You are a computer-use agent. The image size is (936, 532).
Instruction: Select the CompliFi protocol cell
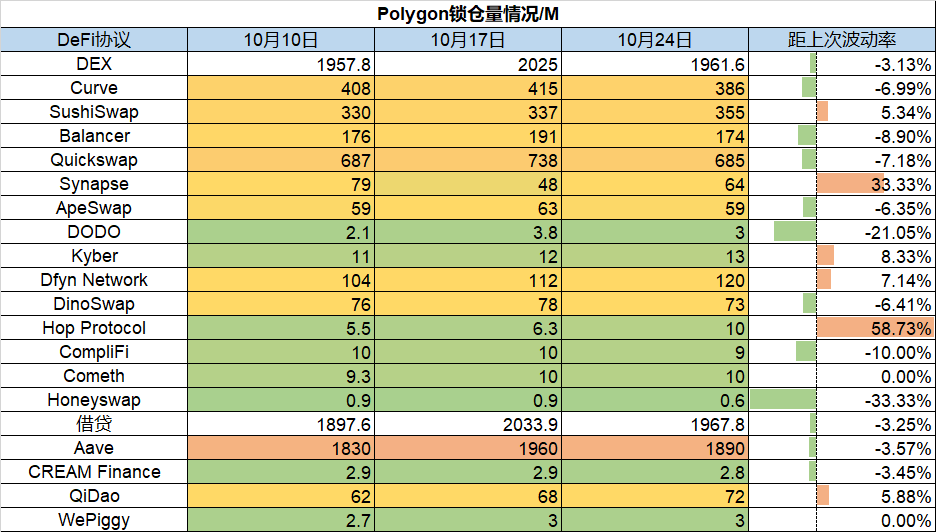[94, 352]
